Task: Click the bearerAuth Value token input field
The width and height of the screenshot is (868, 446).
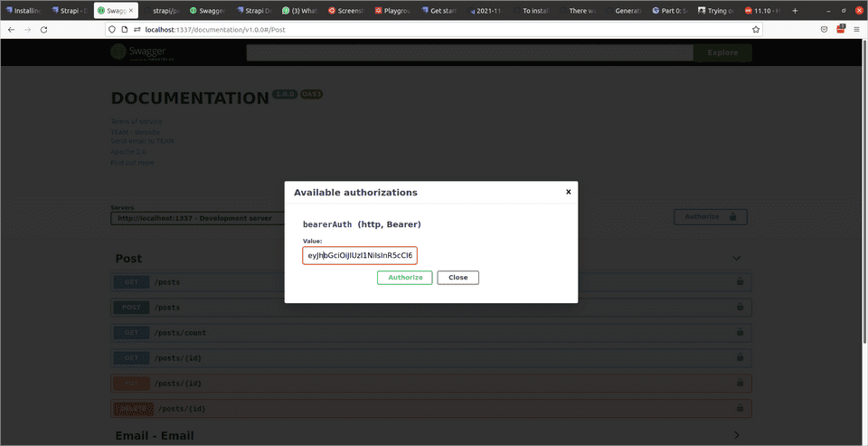Action: click(x=360, y=255)
